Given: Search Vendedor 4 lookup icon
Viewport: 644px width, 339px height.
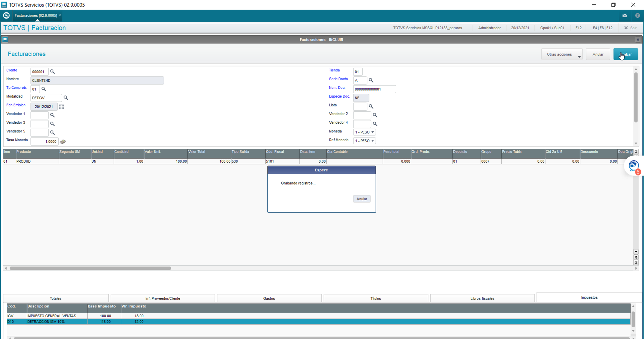Looking at the screenshot, I should pos(375,124).
